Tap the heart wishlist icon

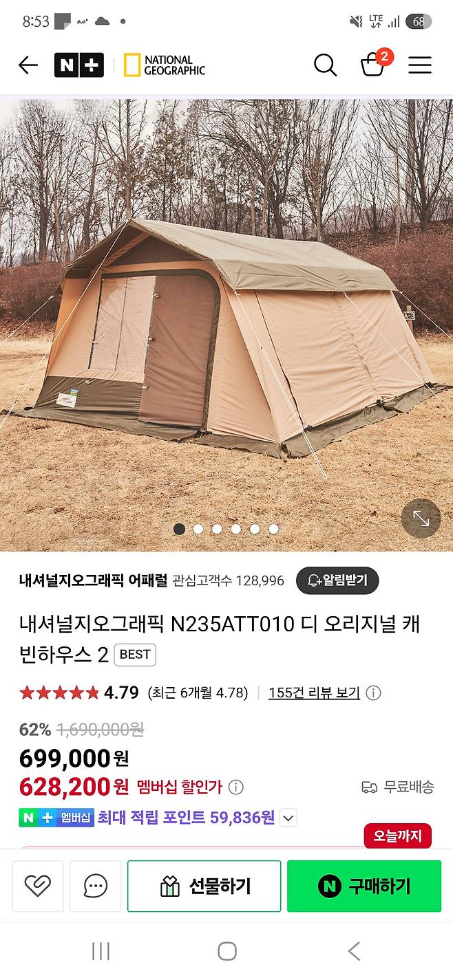tap(38, 886)
